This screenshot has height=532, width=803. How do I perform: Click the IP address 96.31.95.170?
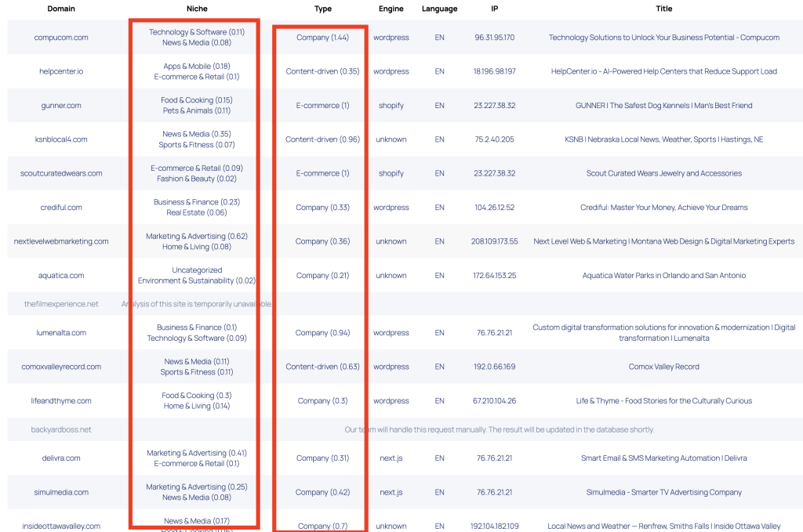point(494,38)
